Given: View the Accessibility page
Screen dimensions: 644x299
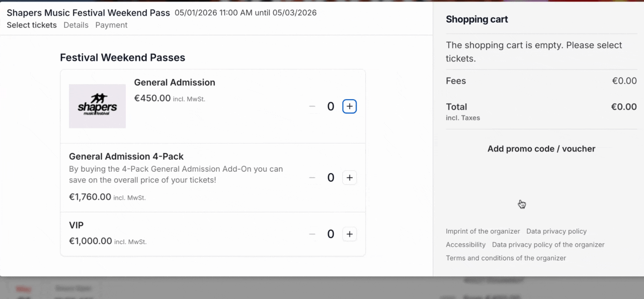Looking at the screenshot, I should (466, 245).
